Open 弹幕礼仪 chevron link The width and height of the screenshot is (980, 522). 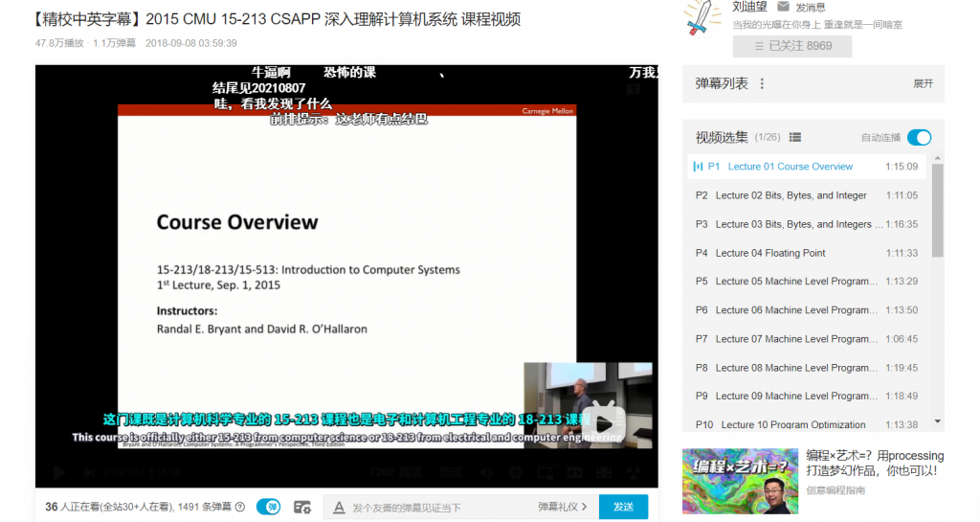click(x=563, y=507)
